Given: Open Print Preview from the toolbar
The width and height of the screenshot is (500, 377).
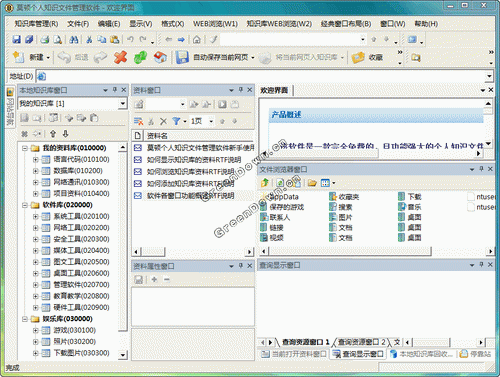Looking at the screenshot, I should 58,40.
